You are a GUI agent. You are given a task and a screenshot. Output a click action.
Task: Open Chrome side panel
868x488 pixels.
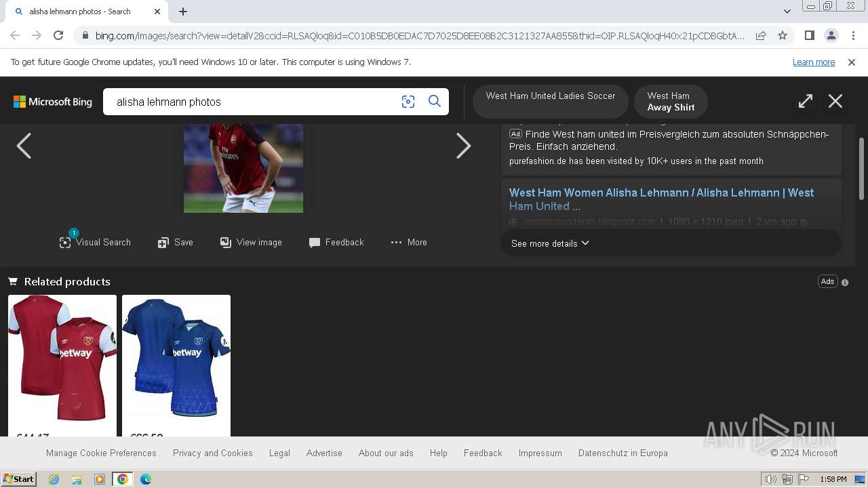tap(809, 35)
